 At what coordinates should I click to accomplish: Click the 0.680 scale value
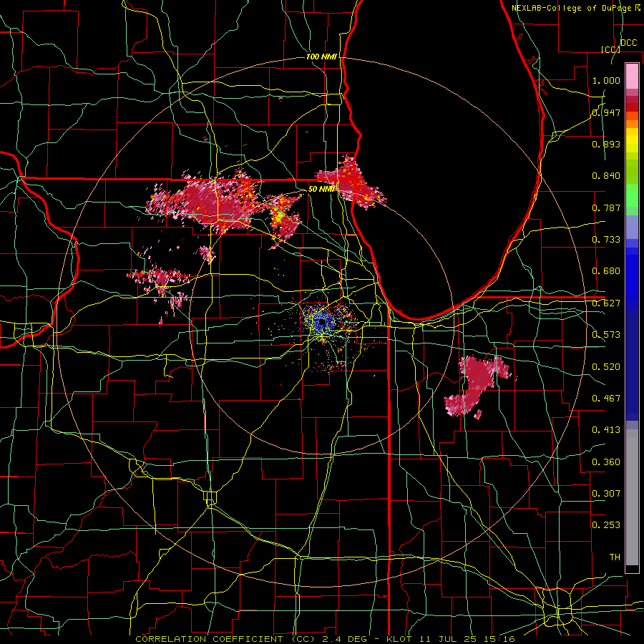606,271
